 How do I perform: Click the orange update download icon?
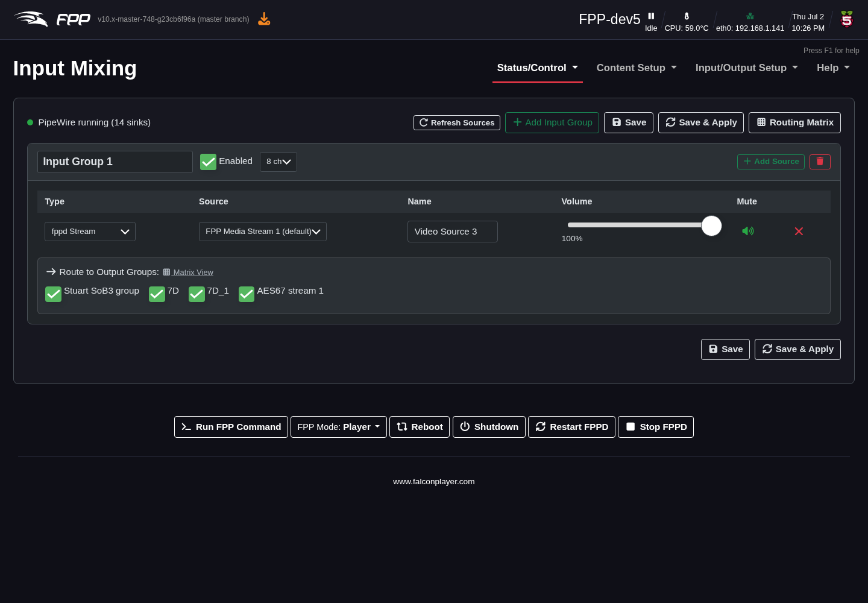(x=264, y=19)
